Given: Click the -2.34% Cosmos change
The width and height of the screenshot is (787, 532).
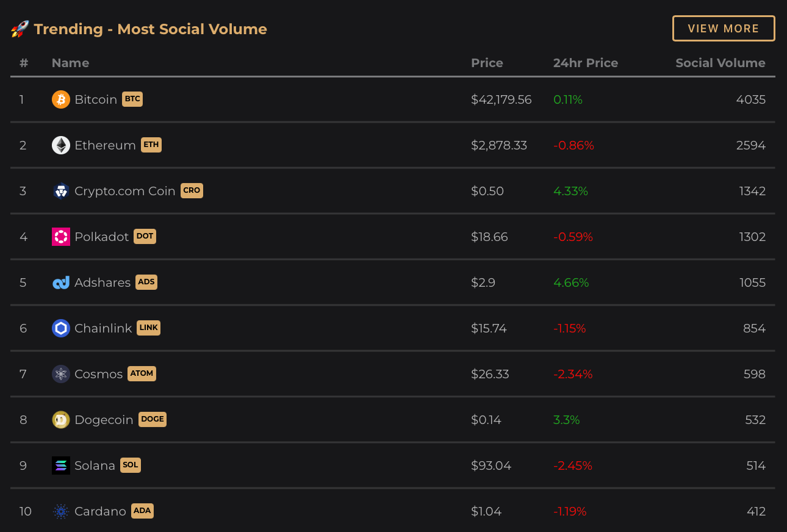Looking at the screenshot, I should pyautogui.click(x=573, y=374).
